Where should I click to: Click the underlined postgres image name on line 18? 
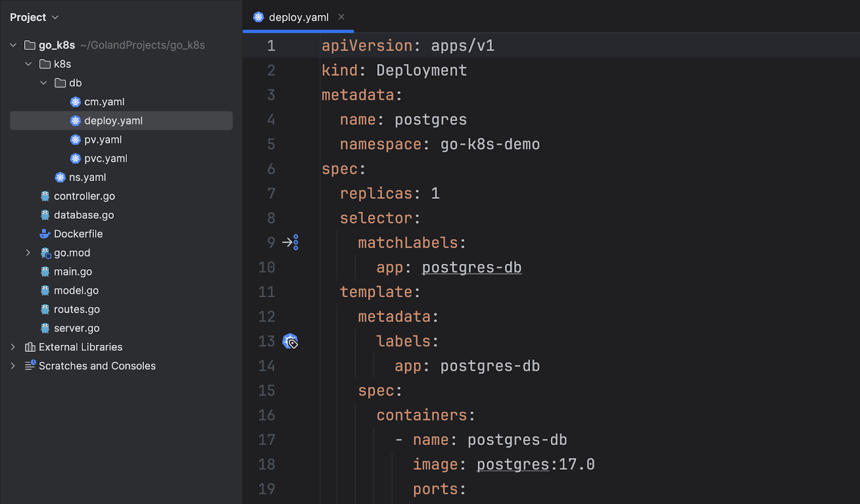point(513,465)
